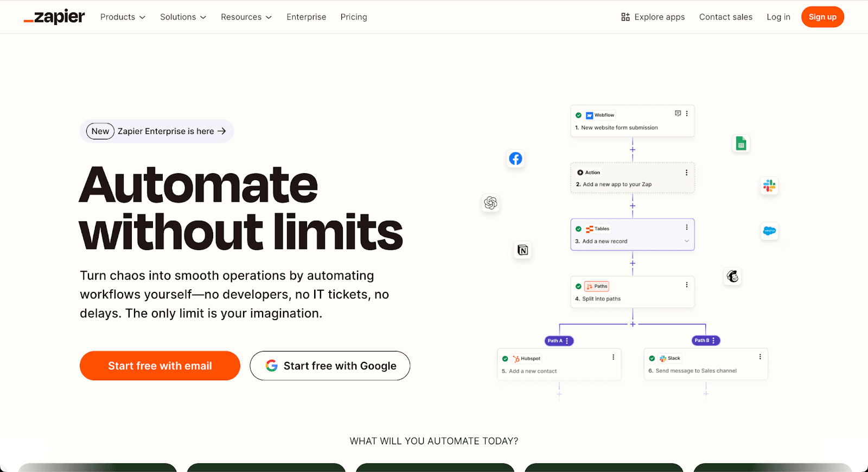Go to Explore apps

click(x=653, y=17)
